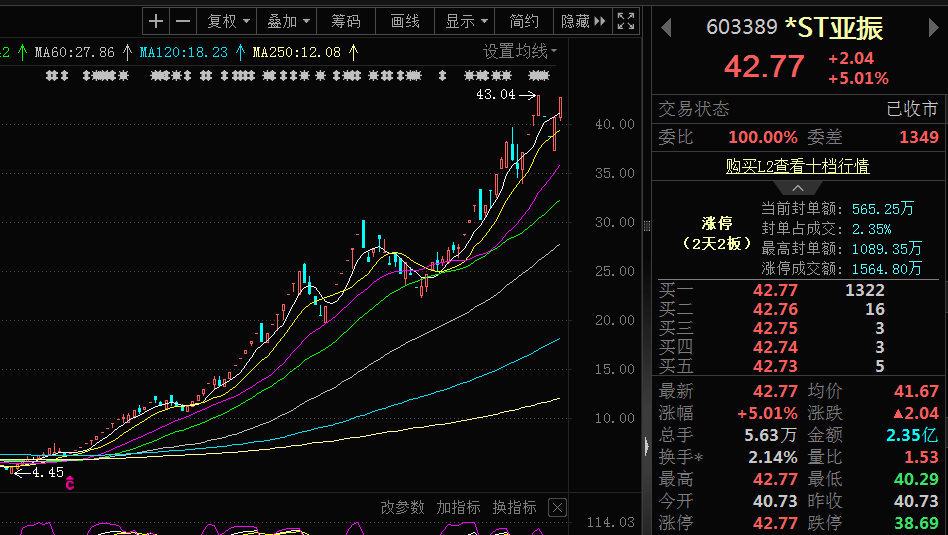Click 改参数 button
Viewport: 948px width, 535px height.
[403, 507]
